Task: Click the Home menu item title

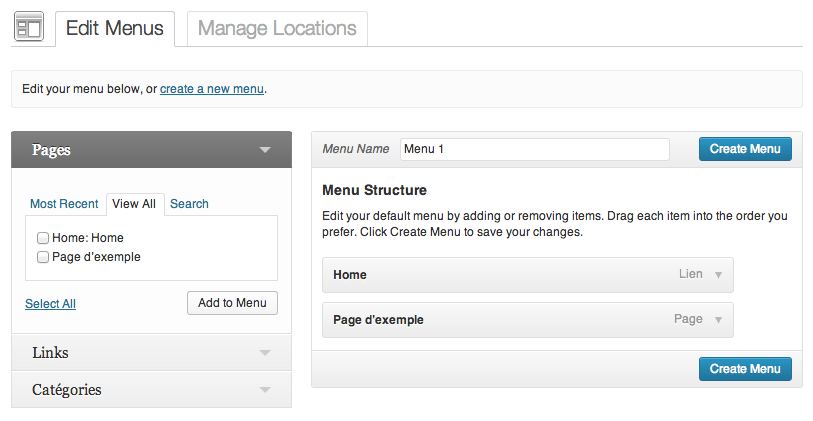Action: point(350,275)
